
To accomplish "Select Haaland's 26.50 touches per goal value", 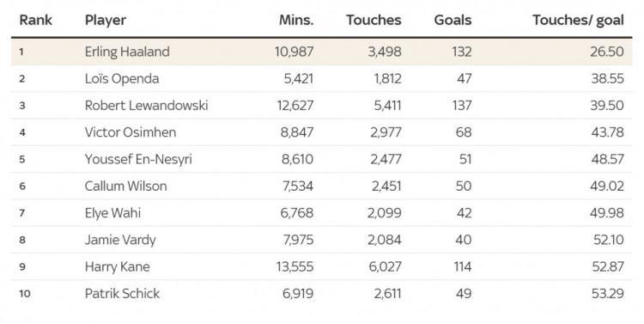I will click(x=607, y=52).
